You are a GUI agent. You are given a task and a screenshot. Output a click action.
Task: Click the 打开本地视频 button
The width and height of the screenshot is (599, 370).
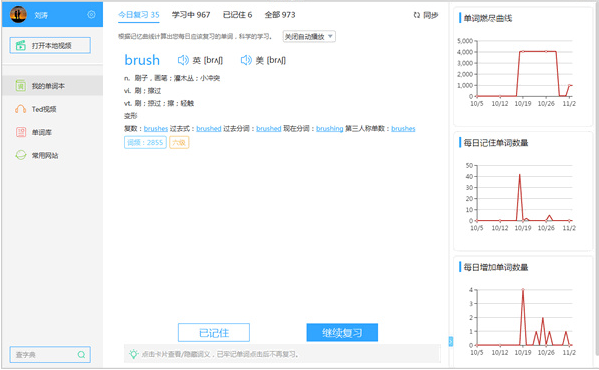pos(50,45)
